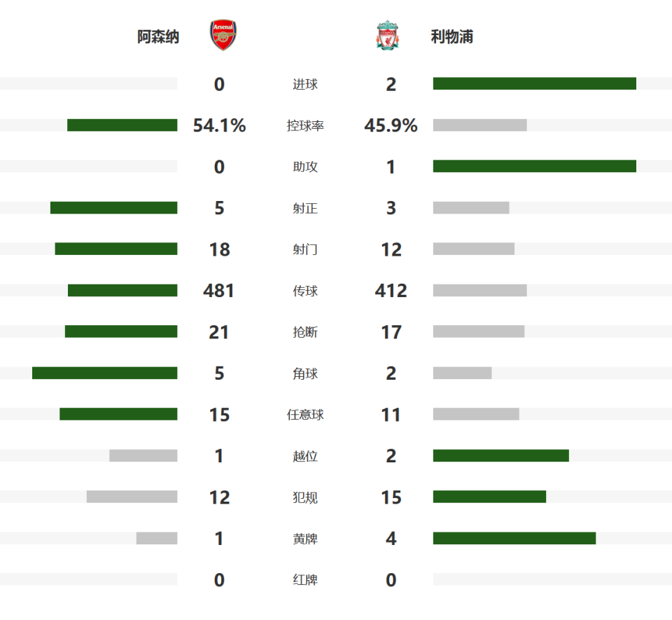Click the 进球 stat label
The width and height of the screenshot is (672, 620).
[305, 85]
